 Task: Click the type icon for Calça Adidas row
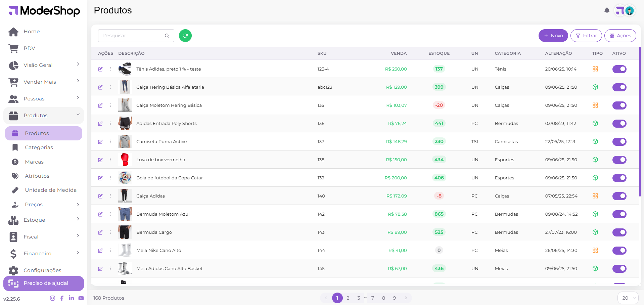[x=595, y=196]
